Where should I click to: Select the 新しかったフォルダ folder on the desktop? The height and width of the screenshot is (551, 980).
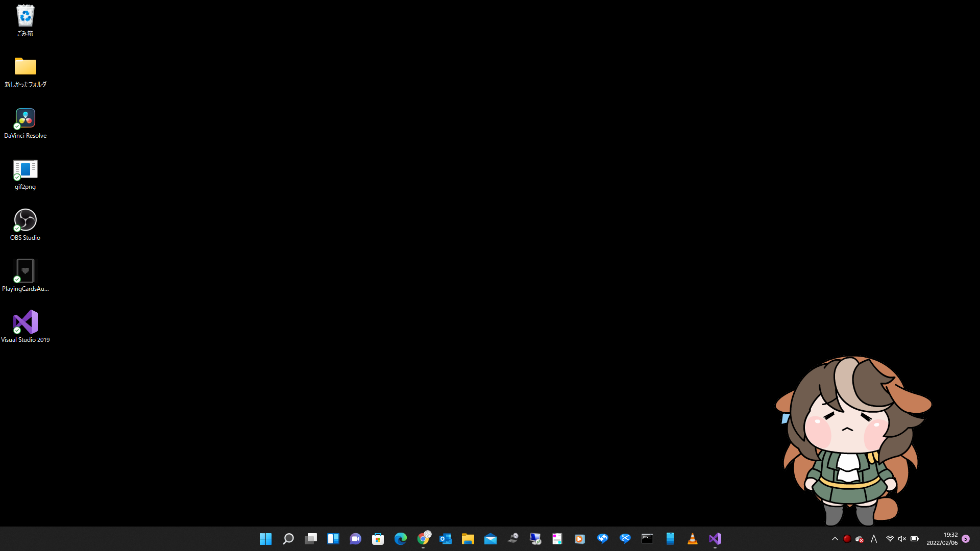pos(25,72)
